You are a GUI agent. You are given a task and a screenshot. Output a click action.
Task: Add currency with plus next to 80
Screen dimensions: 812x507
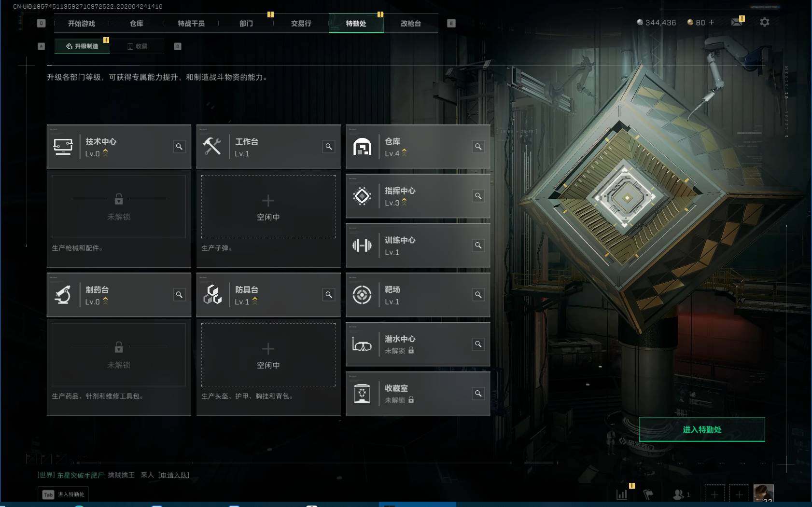[x=711, y=22]
